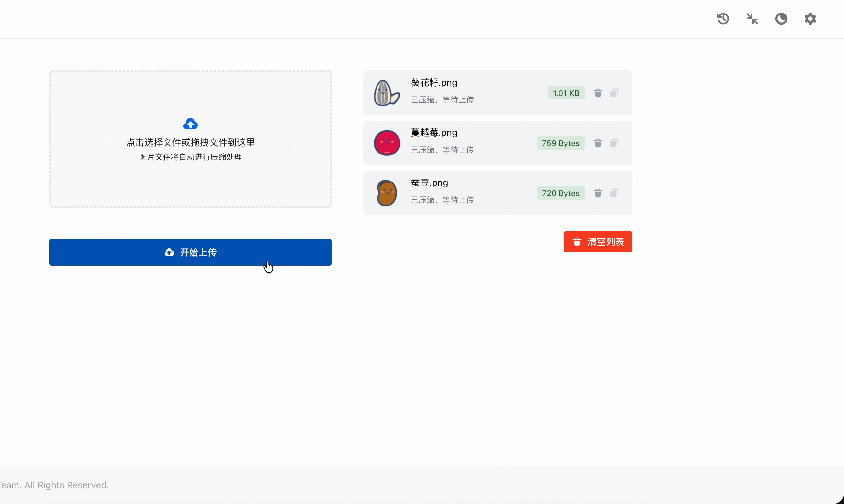Click the 开始上传 upload button
Screen dimensions: 844x504
point(190,252)
